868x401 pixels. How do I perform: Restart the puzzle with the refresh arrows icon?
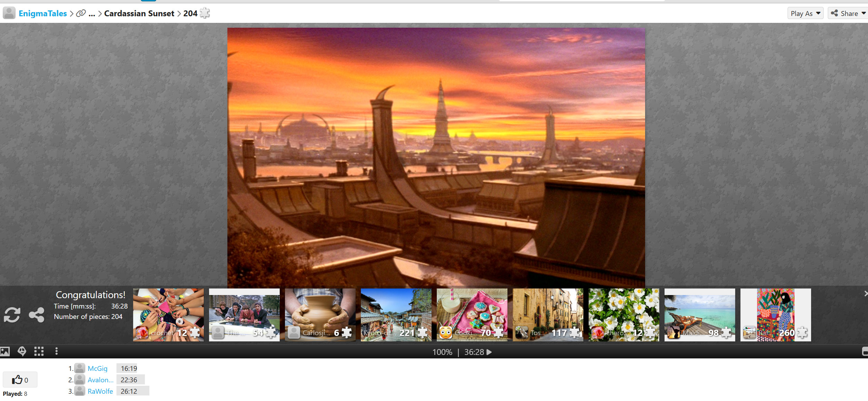(x=12, y=315)
